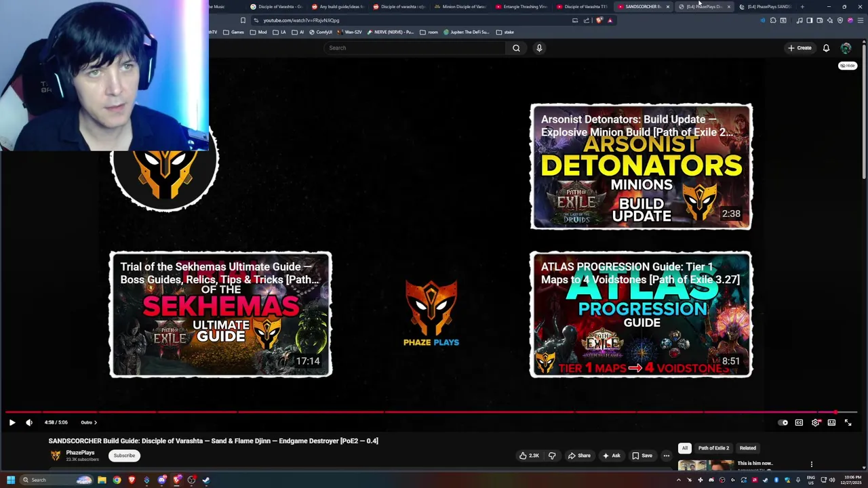Switch to Any build guide/ideas tab
868x488 pixels.
[x=338, y=7]
